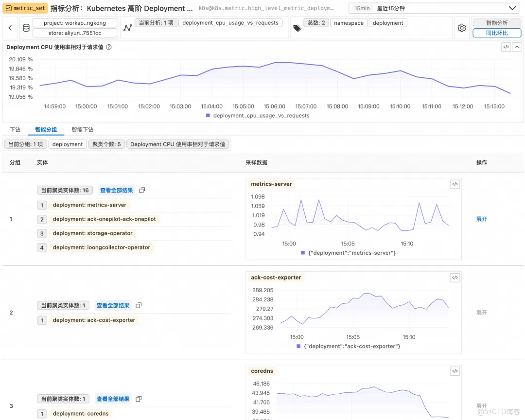Open the settings gear icon
Viewport: 525px width, 420px height.
point(461,28)
